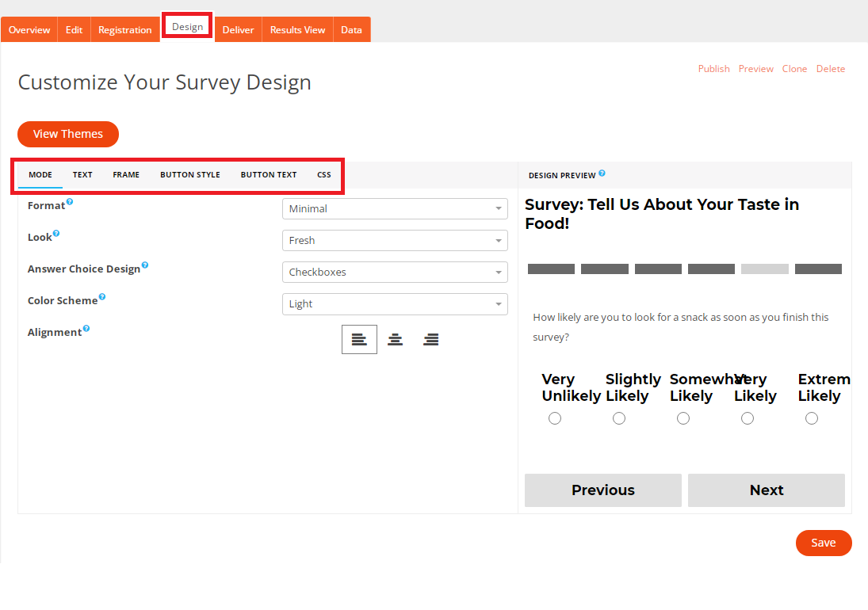Screen dimensions: 868x610
Task: Select the Somewhat Likely radio button
Action: click(683, 417)
